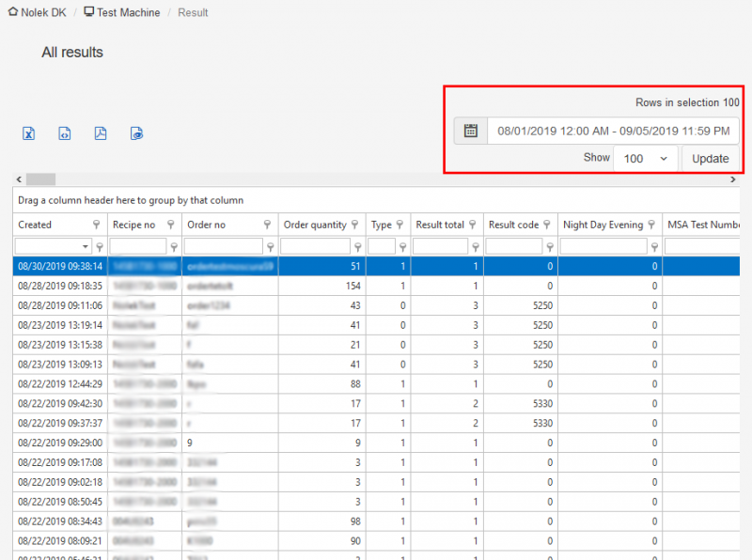This screenshot has height=560, width=752.
Task: Click the Order quantity filter text box
Action: click(315, 246)
